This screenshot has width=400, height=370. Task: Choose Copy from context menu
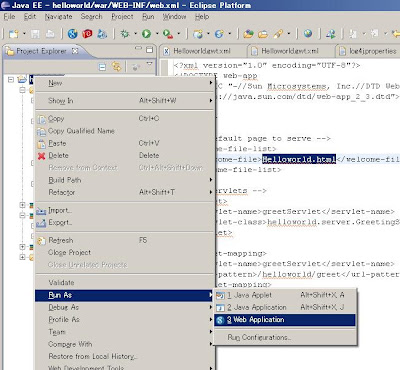pos(125,118)
